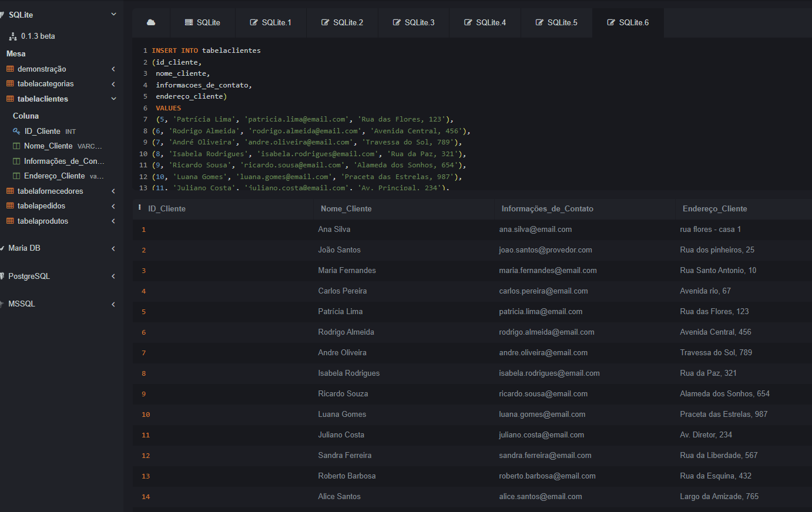Expand the MSSQL connection chevron
The image size is (812, 512).
tap(113, 304)
